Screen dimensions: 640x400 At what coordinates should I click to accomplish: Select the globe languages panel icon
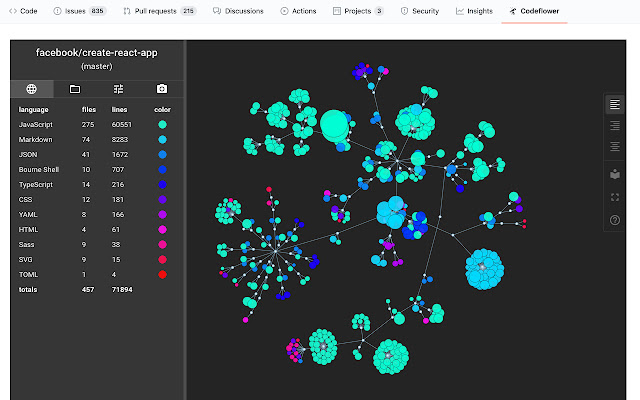pos(31,89)
